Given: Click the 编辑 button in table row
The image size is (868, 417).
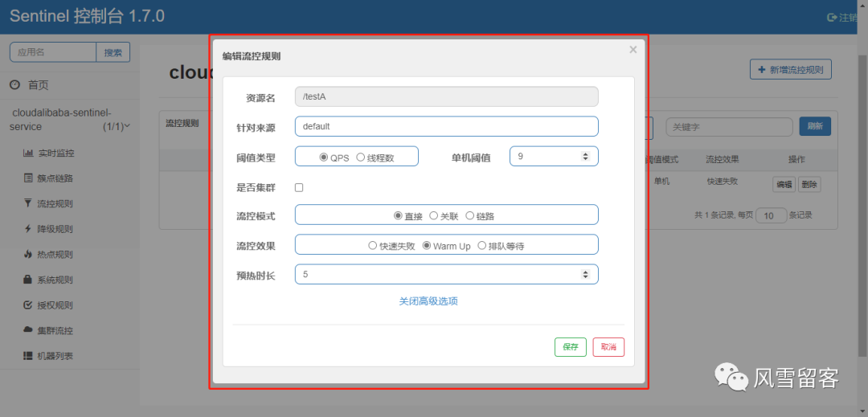Looking at the screenshot, I should coord(784,185).
